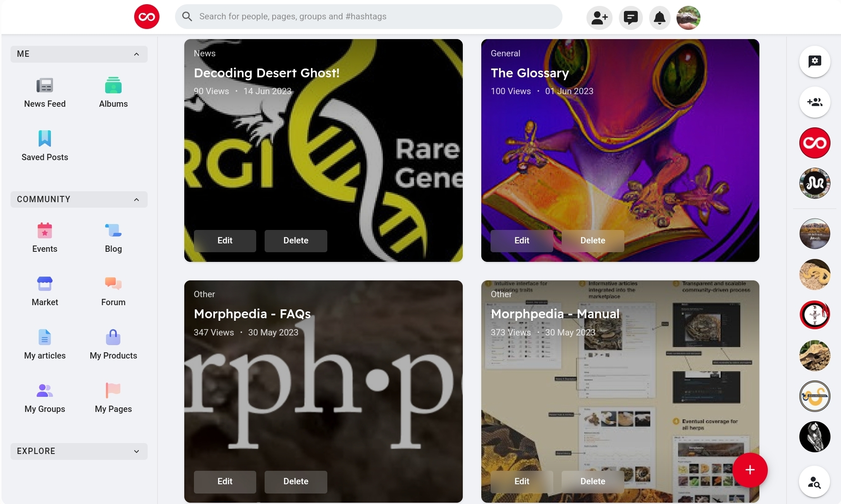841x504 pixels.
Task: Open the black and white skull avatar
Action: [x=814, y=437]
